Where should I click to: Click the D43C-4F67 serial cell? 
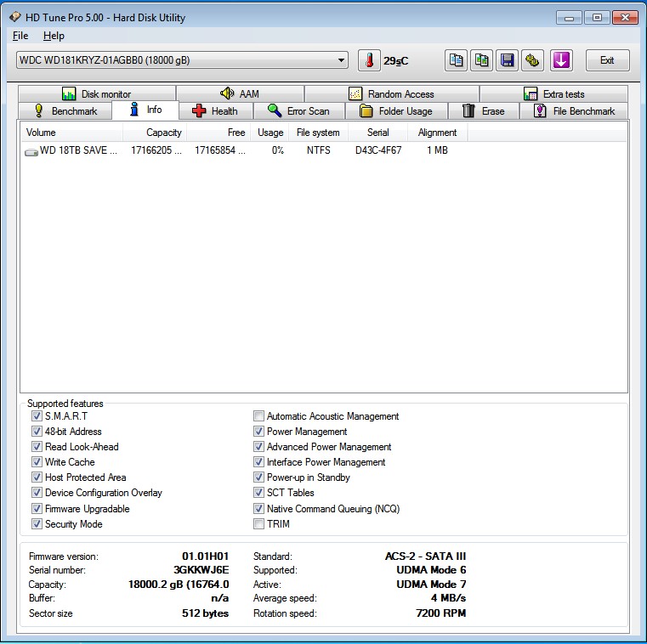click(378, 150)
